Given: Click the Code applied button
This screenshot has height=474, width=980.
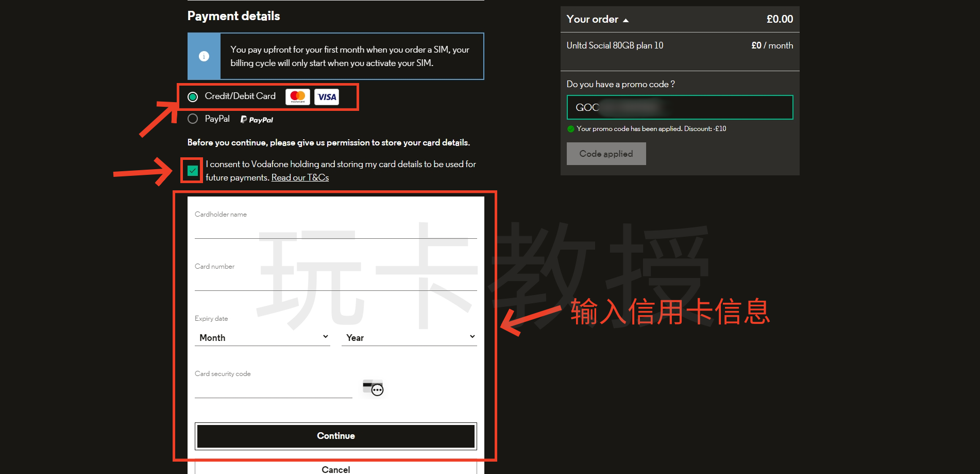Looking at the screenshot, I should tap(606, 154).
